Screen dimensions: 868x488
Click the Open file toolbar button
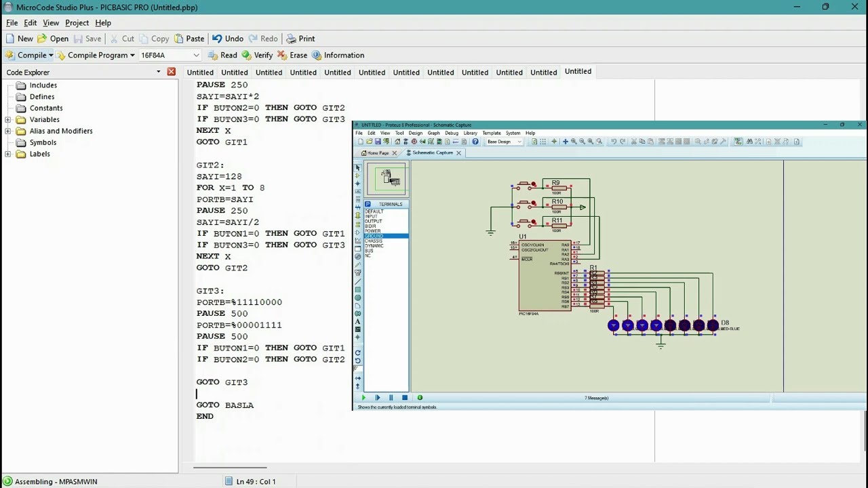(53, 39)
